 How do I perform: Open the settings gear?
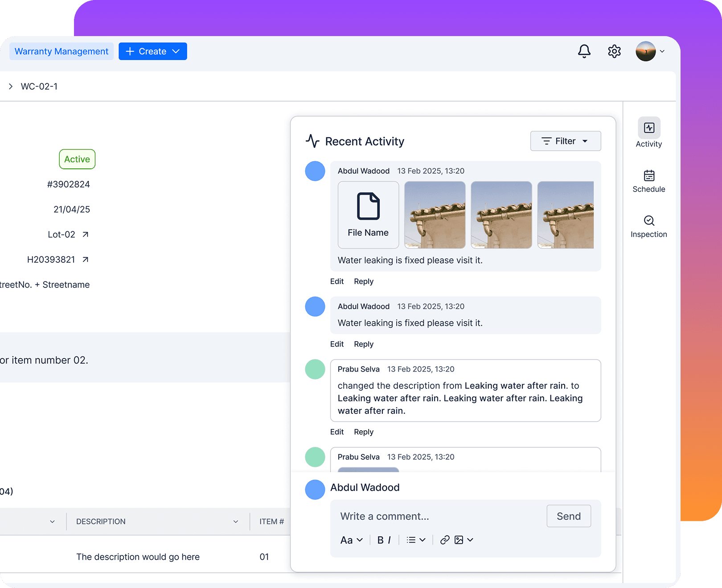(x=614, y=51)
